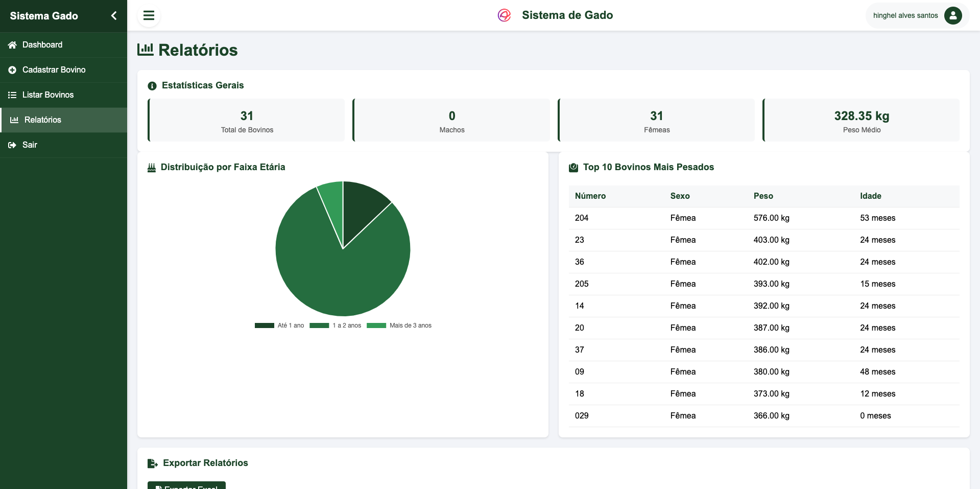Click the Listar Bovinos list icon
Viewport: 980px width, 489px height.
coord(12,95)
